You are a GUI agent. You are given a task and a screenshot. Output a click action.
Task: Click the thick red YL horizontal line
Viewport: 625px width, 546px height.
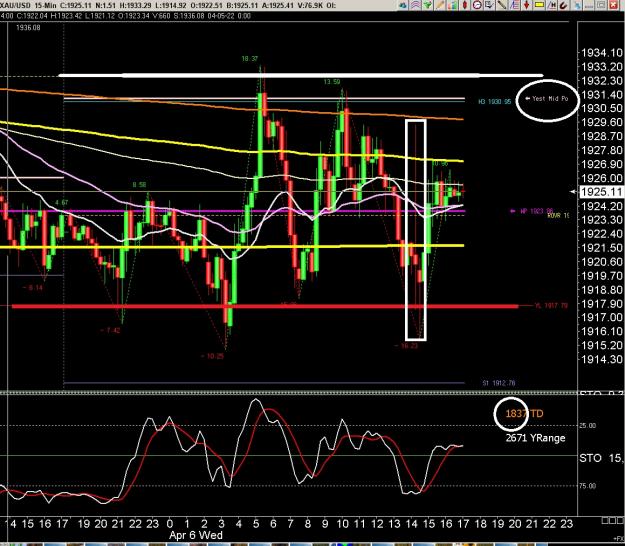[265, 306]
